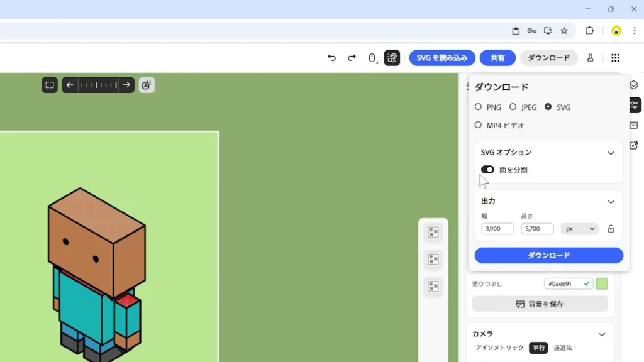The image size is (644, 362).
Task: Bookmark this page with the star
Action: 564,31
